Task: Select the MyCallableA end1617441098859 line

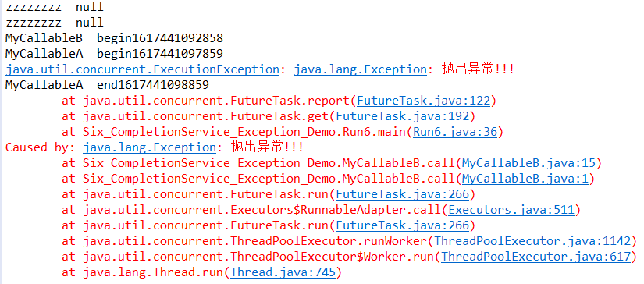Action: coord(107,85)
